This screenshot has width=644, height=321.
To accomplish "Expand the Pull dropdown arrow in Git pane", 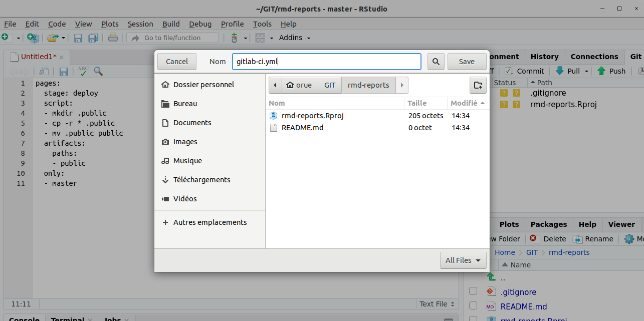I will click(x=586, y=71).
